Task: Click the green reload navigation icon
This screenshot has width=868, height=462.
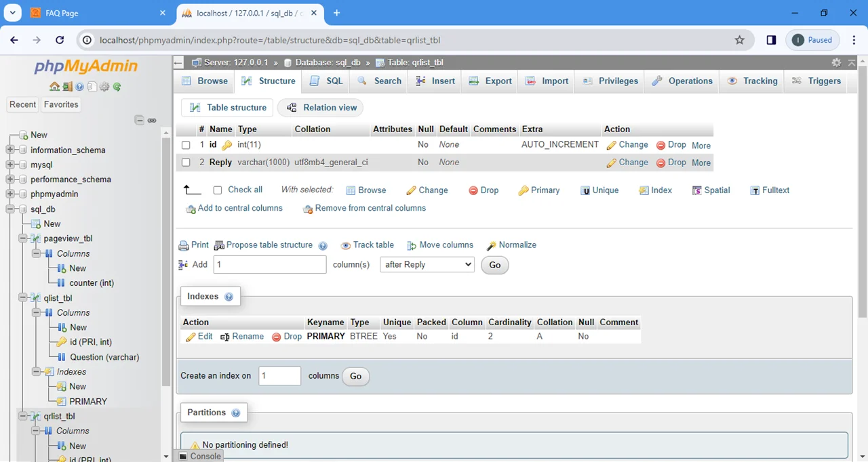Action: tap(117, 87)
